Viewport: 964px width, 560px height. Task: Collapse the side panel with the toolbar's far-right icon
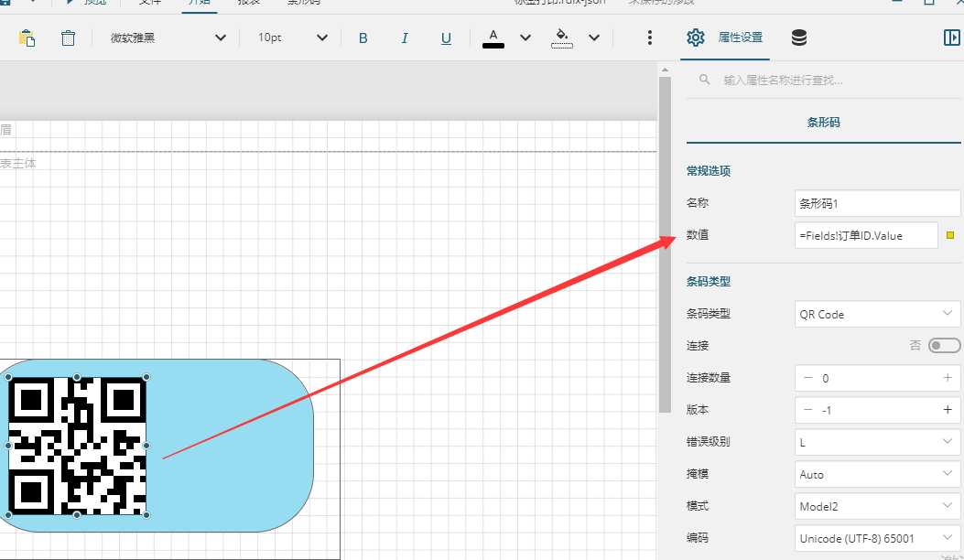951,38
